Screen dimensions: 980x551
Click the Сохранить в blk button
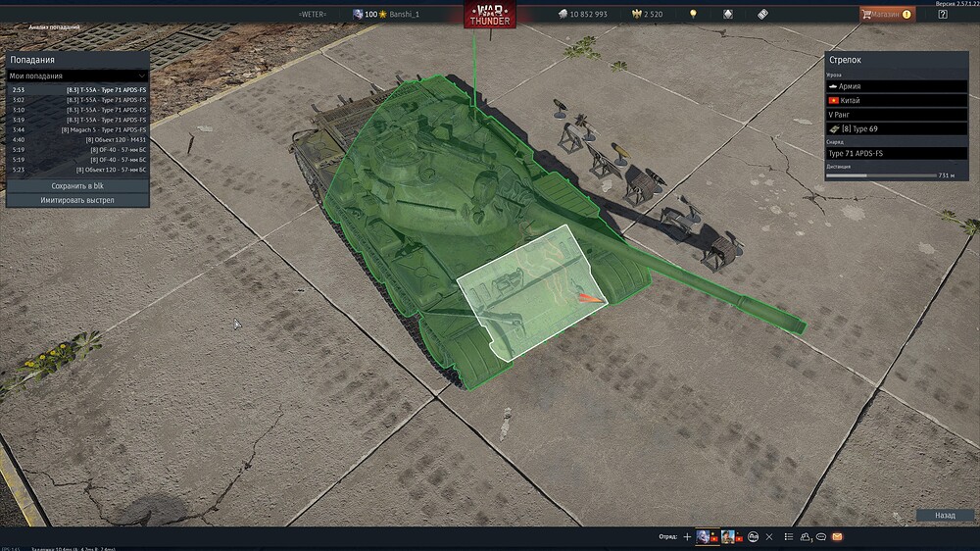click(x=77, y=185)
